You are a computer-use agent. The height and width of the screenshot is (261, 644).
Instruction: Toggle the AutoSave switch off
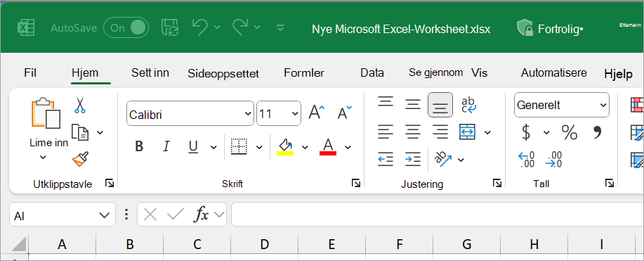coord(126,28)
